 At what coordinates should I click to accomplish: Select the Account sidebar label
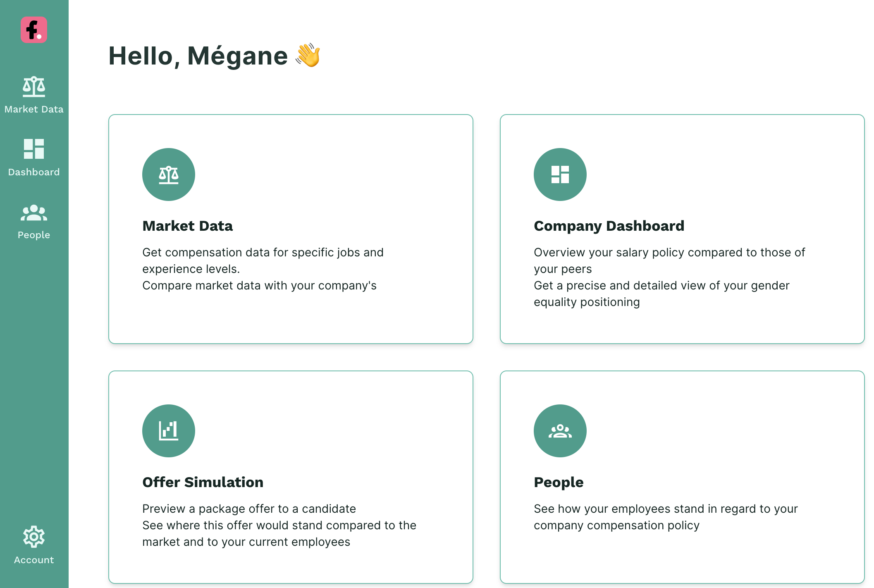[x=34, y=560]
